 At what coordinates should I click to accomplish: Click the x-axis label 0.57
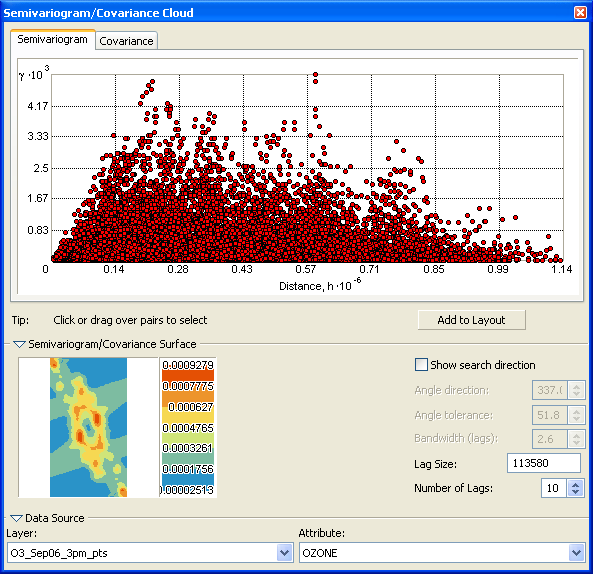pyautogui.click(x=306, y=269)
